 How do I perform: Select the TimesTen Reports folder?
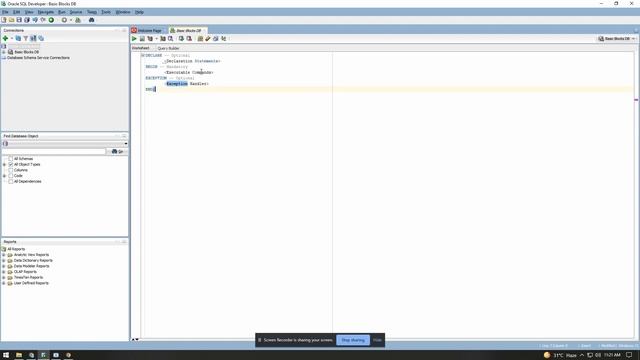click(28, 278)
